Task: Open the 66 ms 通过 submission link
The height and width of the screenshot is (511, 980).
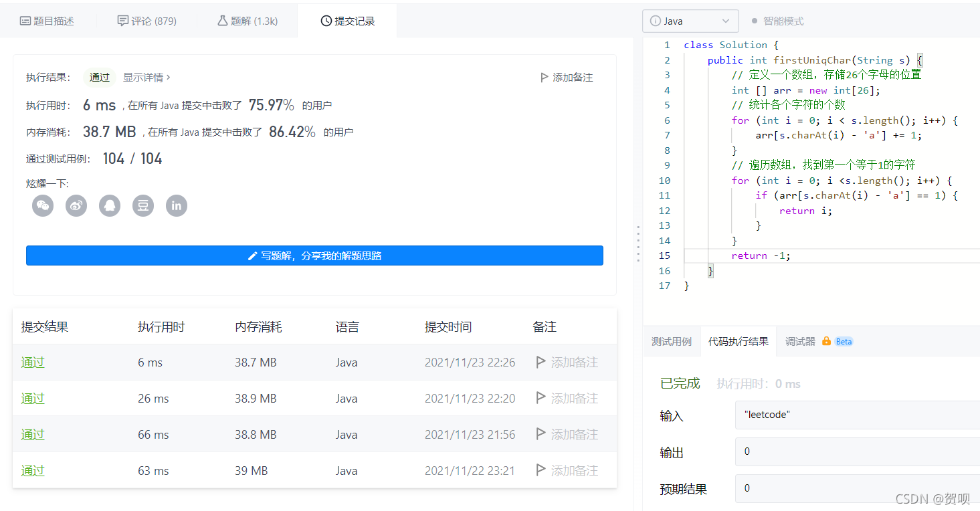Action: pyautogui.click(x=33, y=434)
